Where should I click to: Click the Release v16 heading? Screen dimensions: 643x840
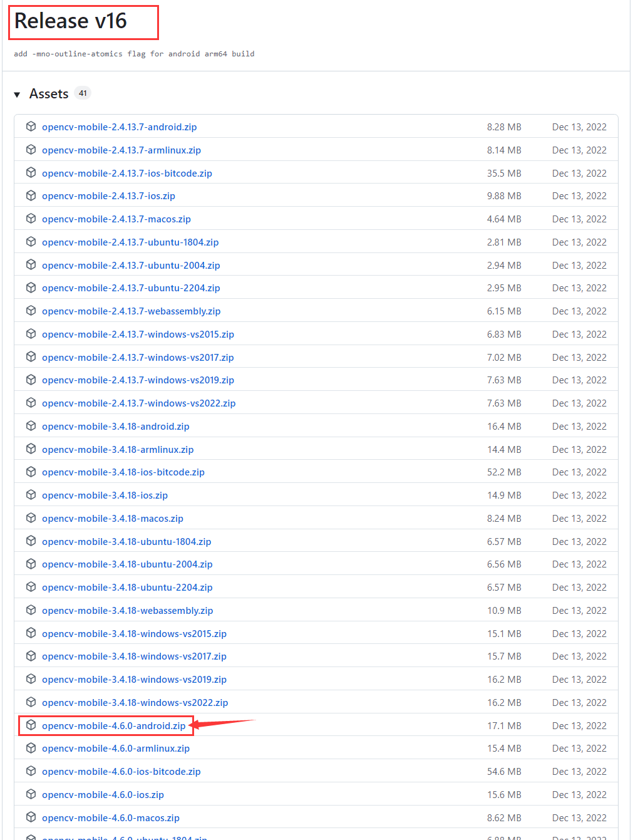click(x=71, y=21)
